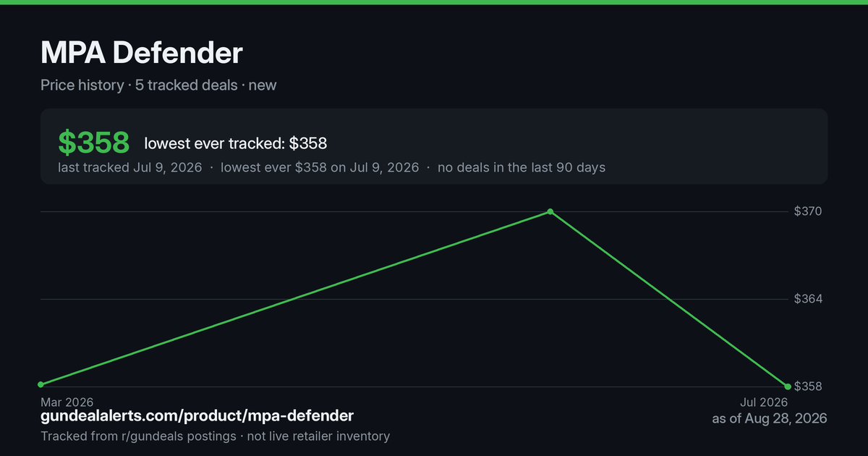Click the $370 peak data point
This screenshot has height=456, width=868.
pos(550,211)
